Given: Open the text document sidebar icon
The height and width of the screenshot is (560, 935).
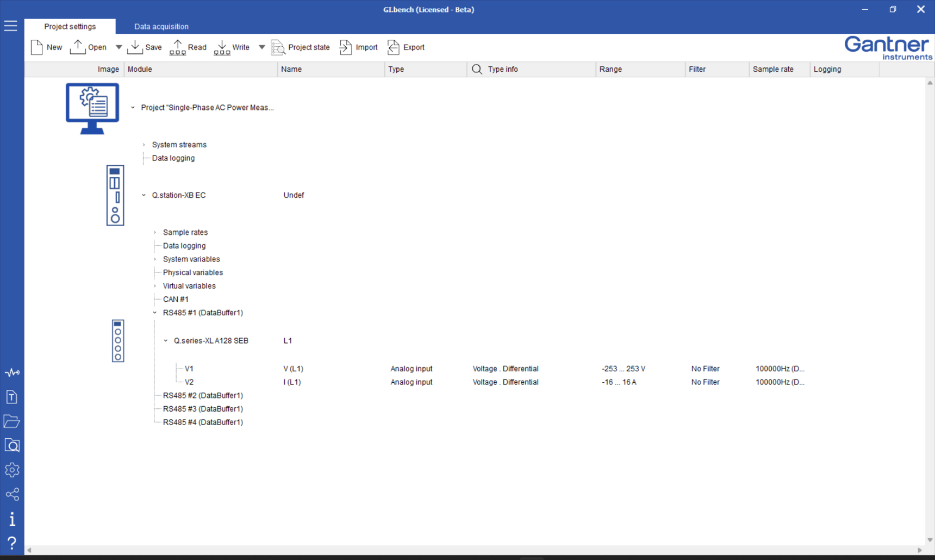Looking at the screenshot, I should click(12, 397).
